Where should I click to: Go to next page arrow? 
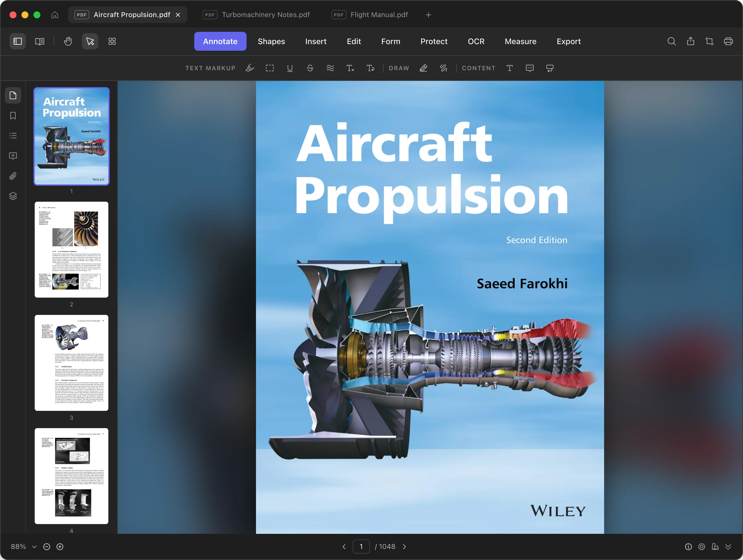[405, 546]
